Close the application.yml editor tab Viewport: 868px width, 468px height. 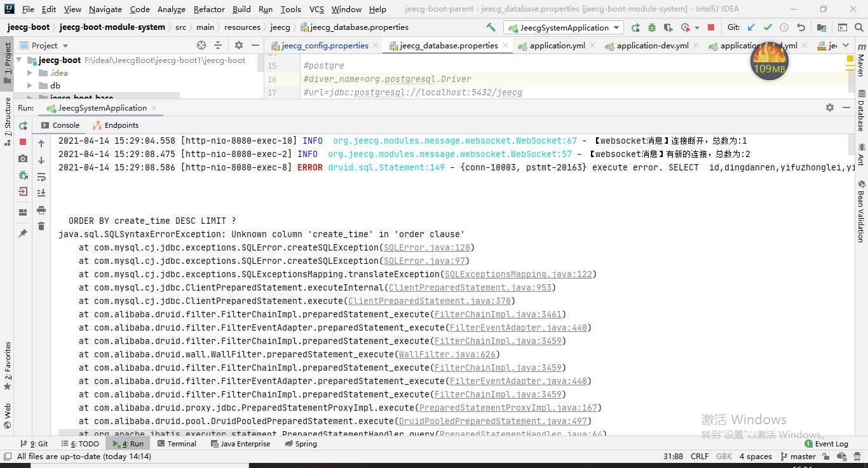pos(592,46)
